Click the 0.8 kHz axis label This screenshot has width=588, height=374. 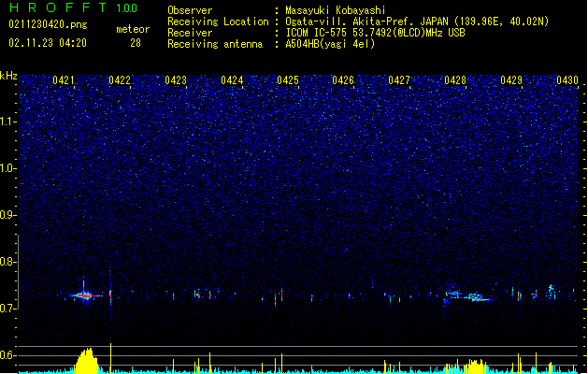[x=8, y=262]
